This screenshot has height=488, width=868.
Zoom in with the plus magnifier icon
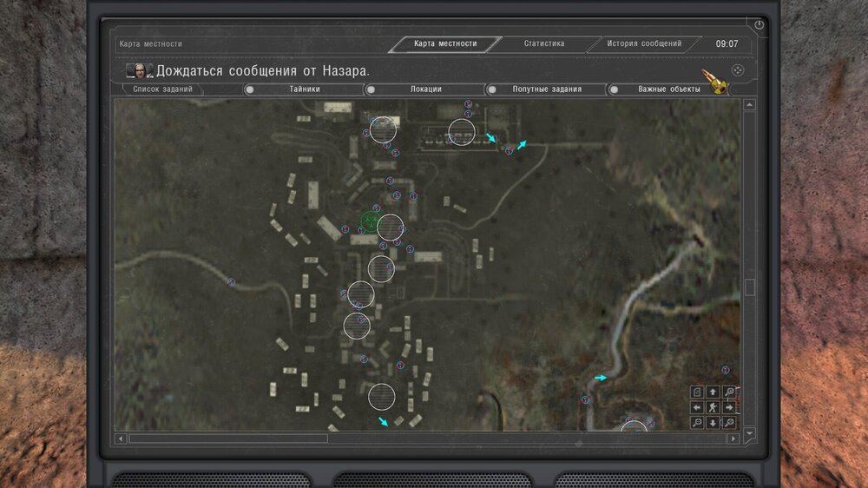tap(729, 392)
